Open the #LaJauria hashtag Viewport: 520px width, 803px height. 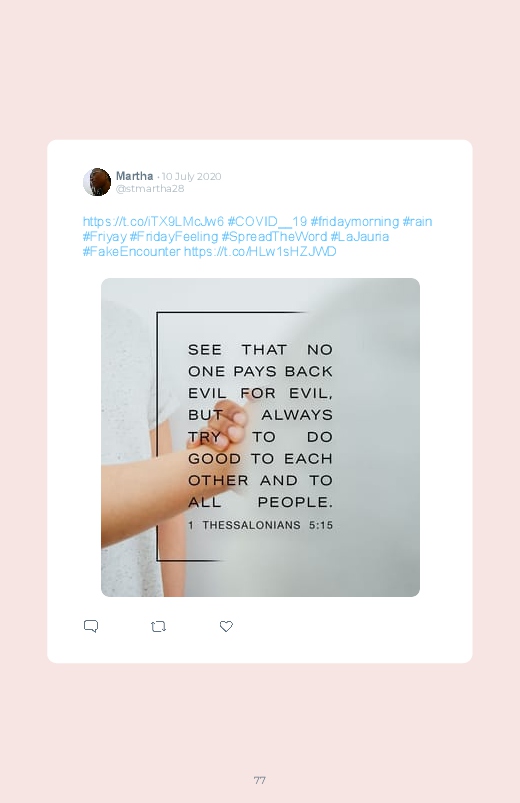[x=360, y=237]
